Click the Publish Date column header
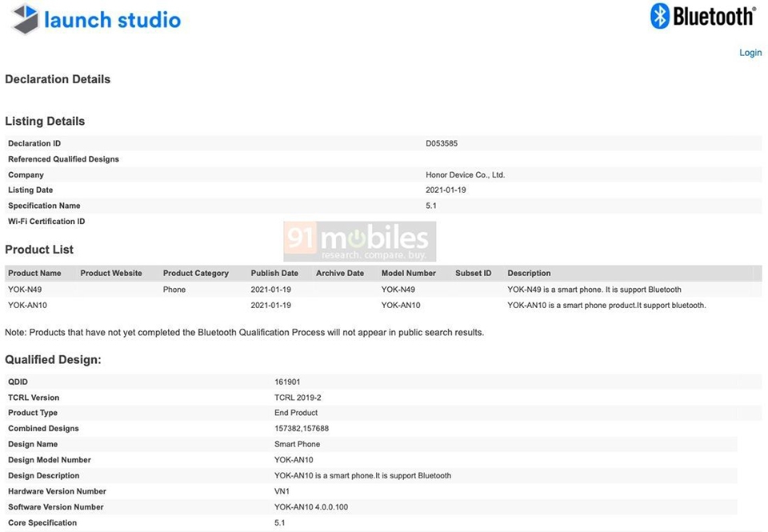The width and height of the screenshot is (768, 532). coord(274,274)
